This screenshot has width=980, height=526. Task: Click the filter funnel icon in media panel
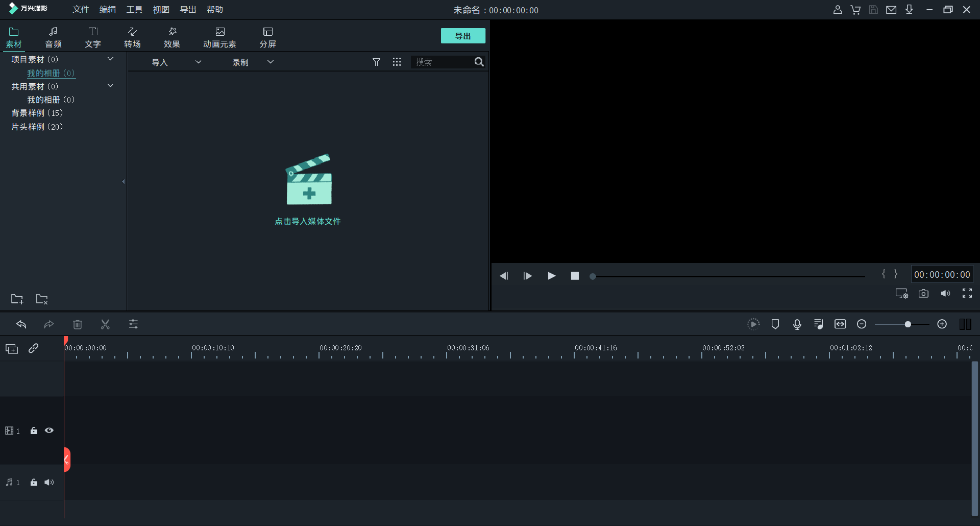(x=376, y=62)
